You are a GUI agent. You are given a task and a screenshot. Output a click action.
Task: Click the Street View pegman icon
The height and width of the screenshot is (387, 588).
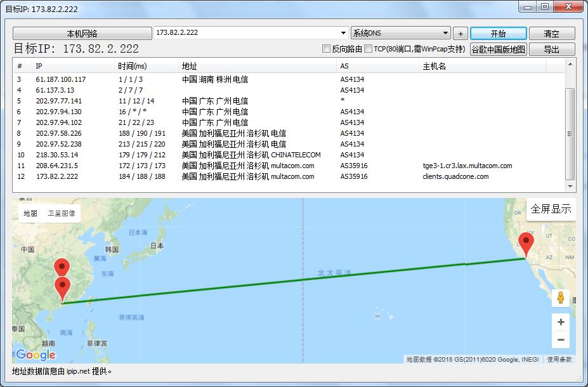(560, 298)
